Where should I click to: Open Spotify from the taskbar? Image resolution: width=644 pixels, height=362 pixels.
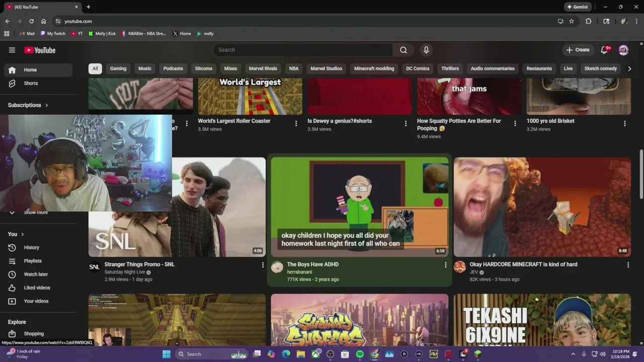click(x=360, y=354)
